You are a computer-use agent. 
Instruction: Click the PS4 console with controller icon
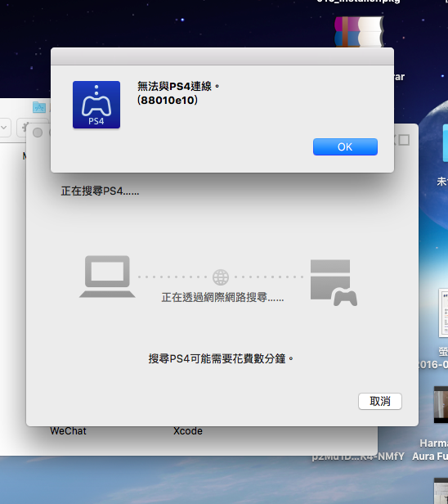point(334,282)
